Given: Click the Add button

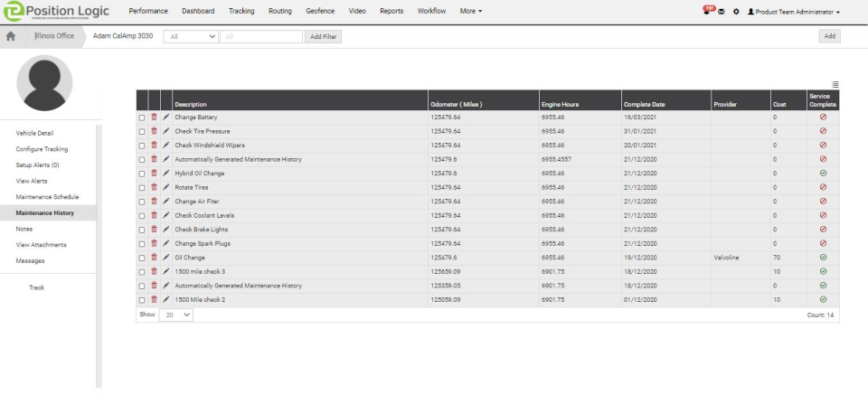Looking at the screenshot, I should point(830,36).
